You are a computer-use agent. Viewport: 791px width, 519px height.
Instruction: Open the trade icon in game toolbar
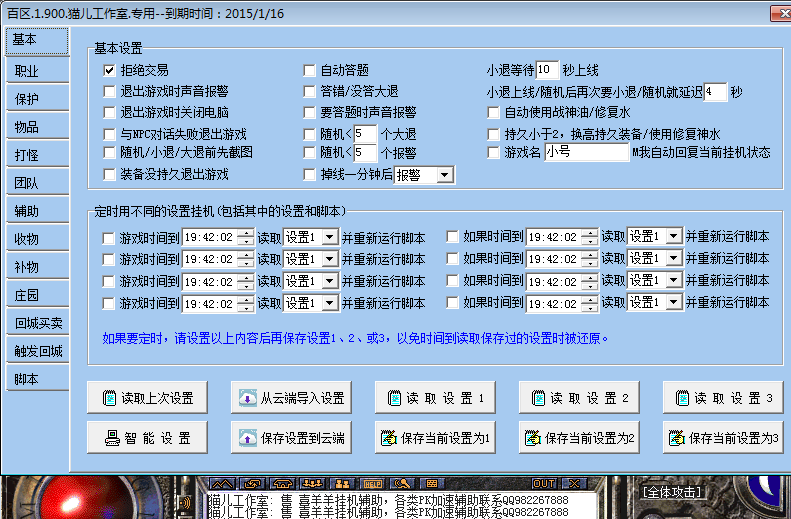click(252, 484)
